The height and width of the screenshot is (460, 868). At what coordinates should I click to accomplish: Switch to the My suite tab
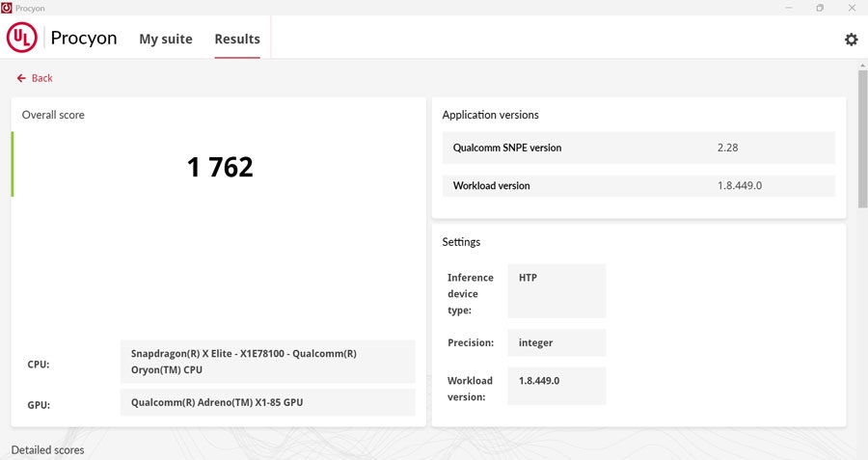point(166,40)
